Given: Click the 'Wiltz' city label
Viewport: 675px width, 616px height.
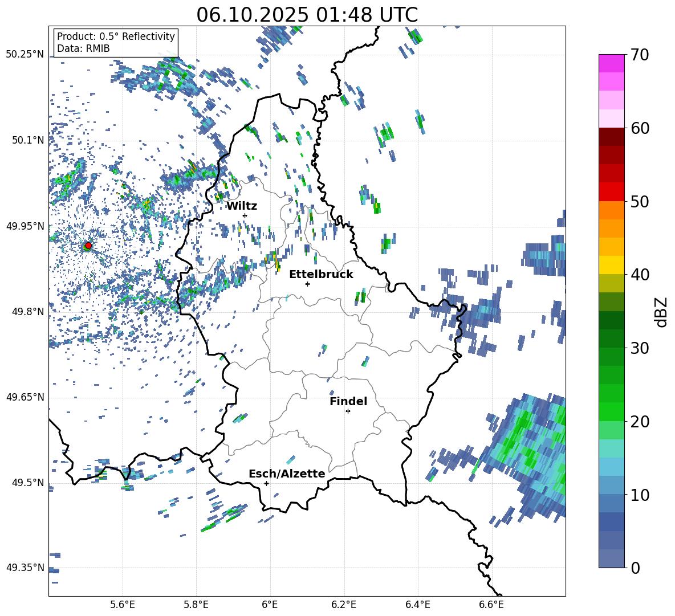Looking at the screenshot, I should [x=242, y=206].
